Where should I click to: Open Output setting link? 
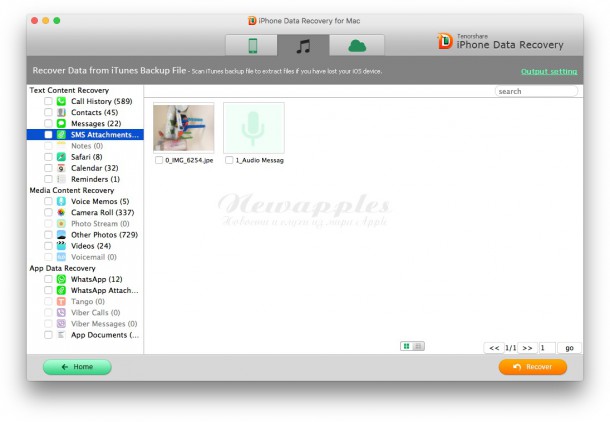tap(549, 72)
